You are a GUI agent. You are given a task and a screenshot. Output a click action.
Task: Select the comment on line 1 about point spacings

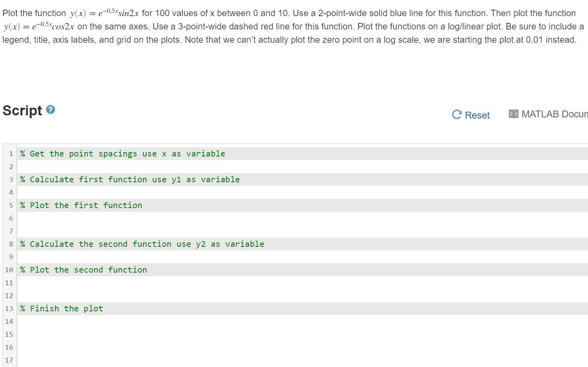(123, 153)
